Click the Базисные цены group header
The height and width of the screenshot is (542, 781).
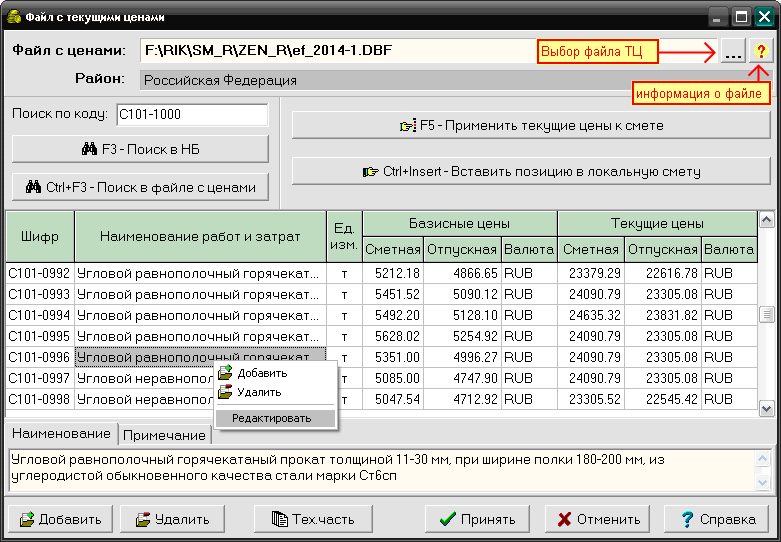point(459,224)
